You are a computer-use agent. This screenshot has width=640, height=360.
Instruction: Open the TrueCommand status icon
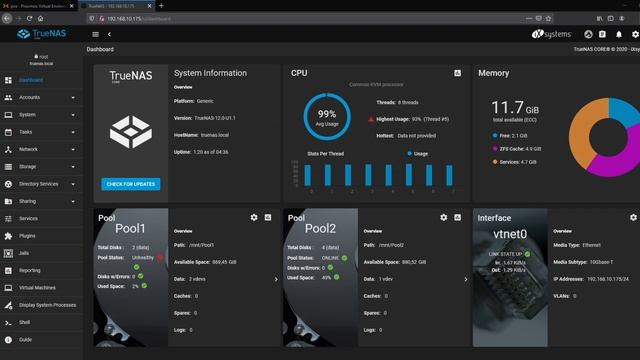pyautogui.click(x=588, y=34)
